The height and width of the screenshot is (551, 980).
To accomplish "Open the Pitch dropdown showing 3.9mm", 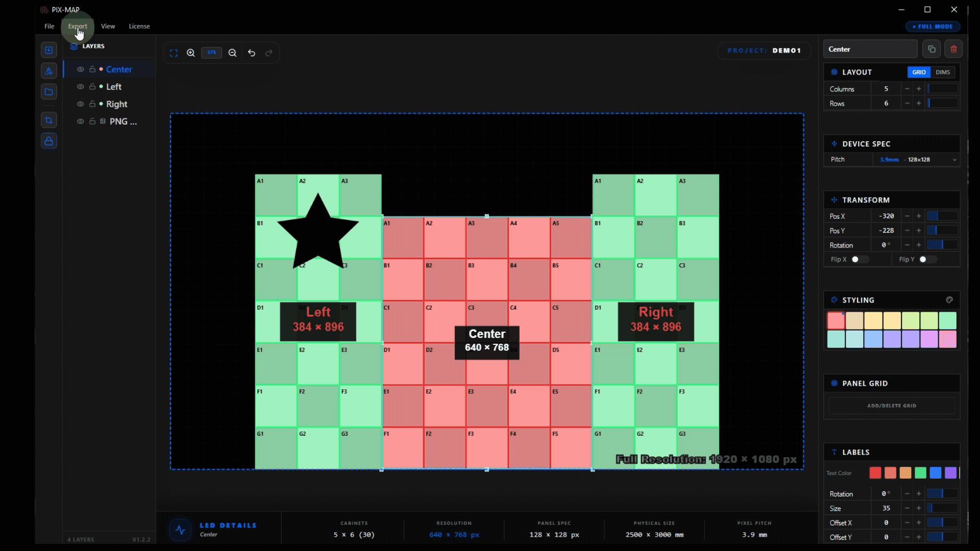I will (916, 159).
